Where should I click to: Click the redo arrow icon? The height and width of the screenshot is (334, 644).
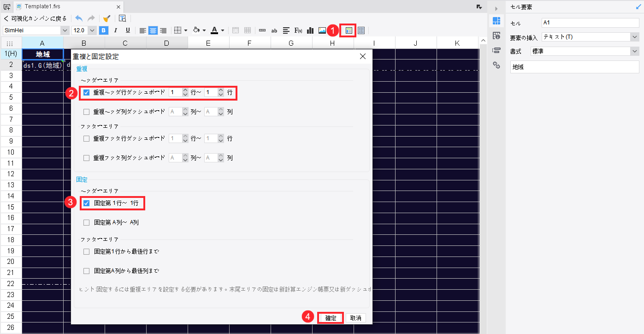(91, 18)
